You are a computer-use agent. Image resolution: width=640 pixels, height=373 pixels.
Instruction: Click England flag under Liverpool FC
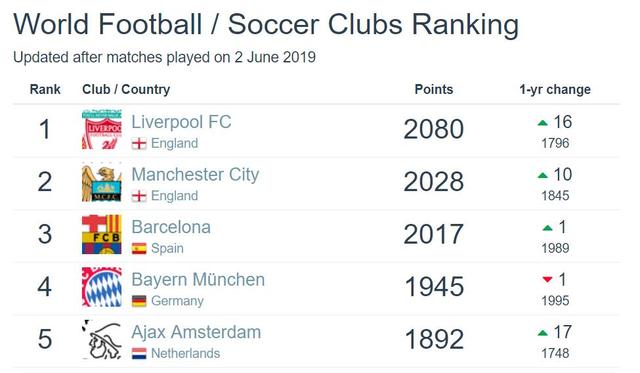pos(139,143)
